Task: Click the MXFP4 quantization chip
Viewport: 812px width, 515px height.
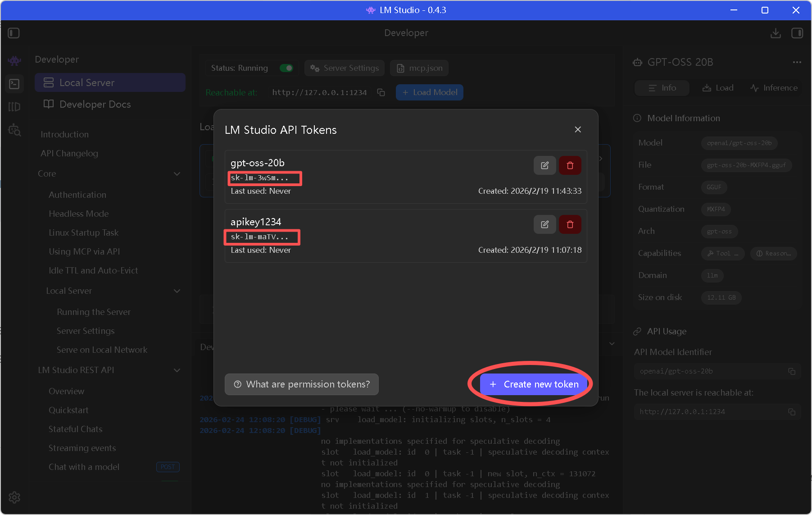Action: pyautogui.click(x=716, y=210)
